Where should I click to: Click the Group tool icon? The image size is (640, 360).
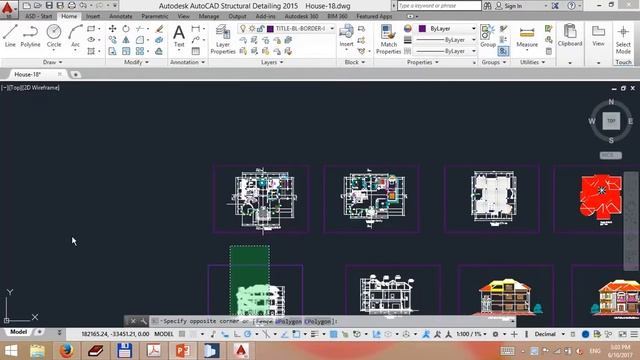(x=487, y=36)
